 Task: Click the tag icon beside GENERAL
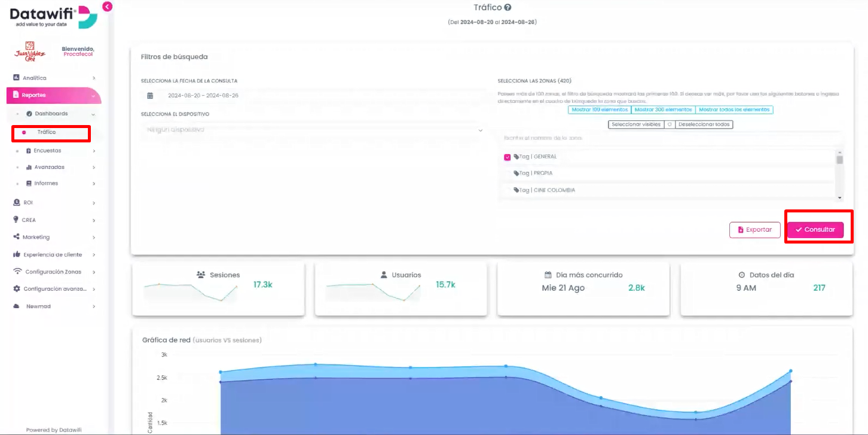point(516,157)
